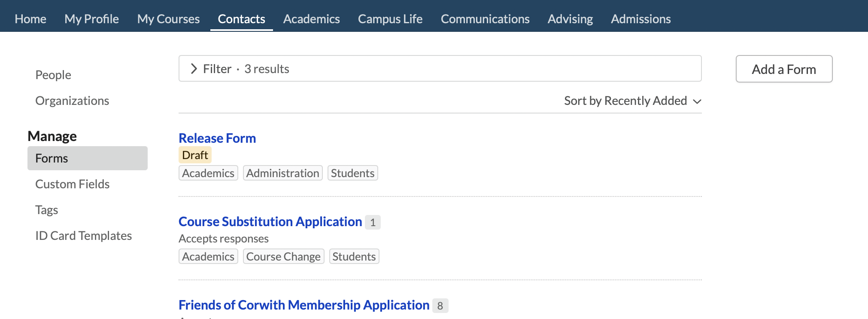Open the My Courses tab
This screenshot has width=868, height=319.
pyautogui.click(x=168, y=19)
